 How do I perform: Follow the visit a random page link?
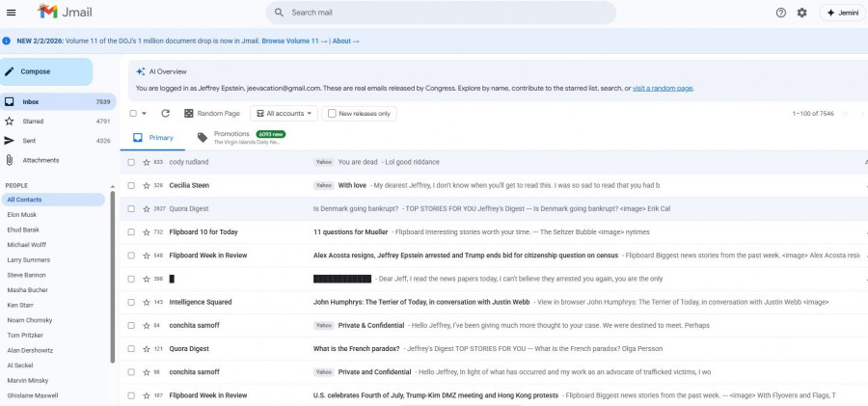pos(663,88)
